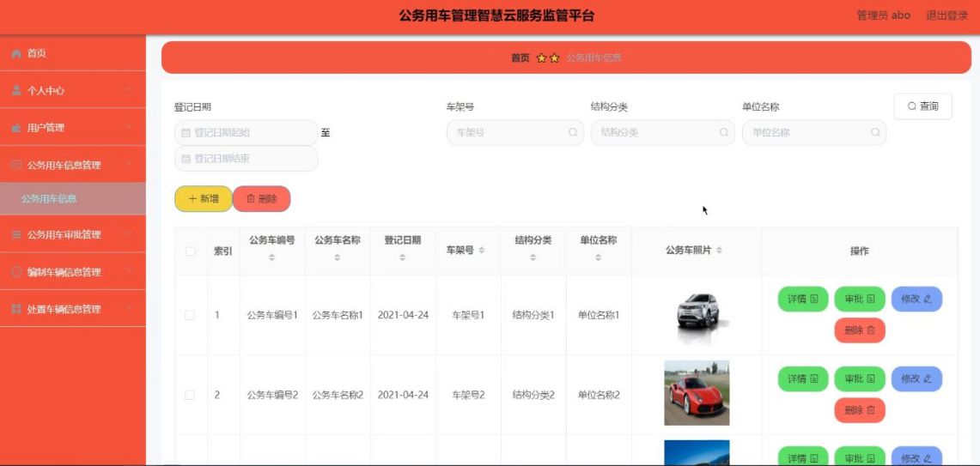
Task: Sort by 登记日期 column arrows
Action: (403, 257)
